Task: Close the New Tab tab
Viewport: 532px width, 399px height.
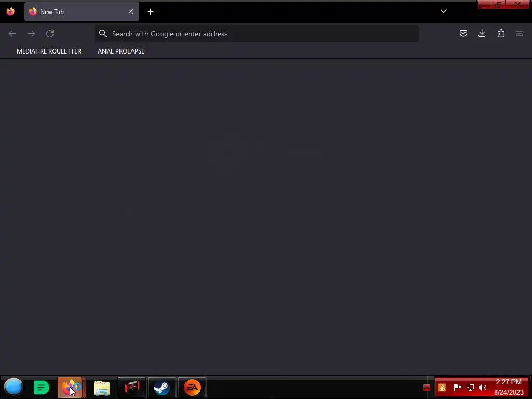Action: point(130,11)
